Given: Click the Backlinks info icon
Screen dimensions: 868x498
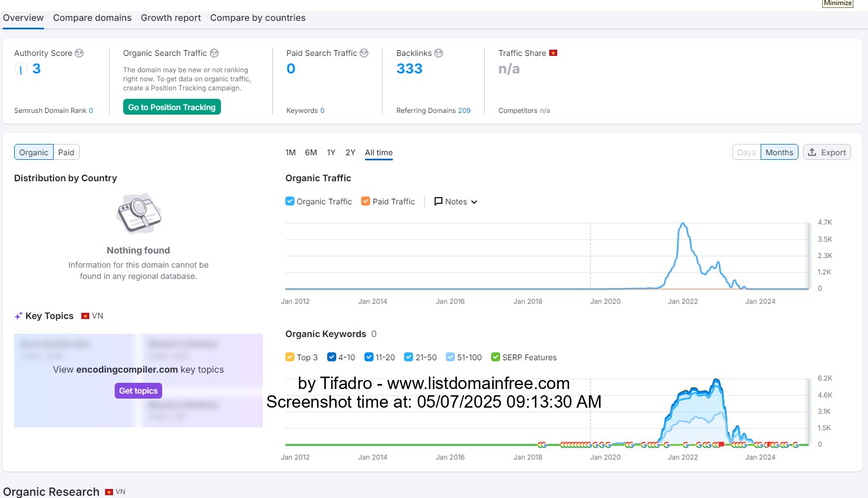Looking at the screenshot, I should tap(439, 53).
